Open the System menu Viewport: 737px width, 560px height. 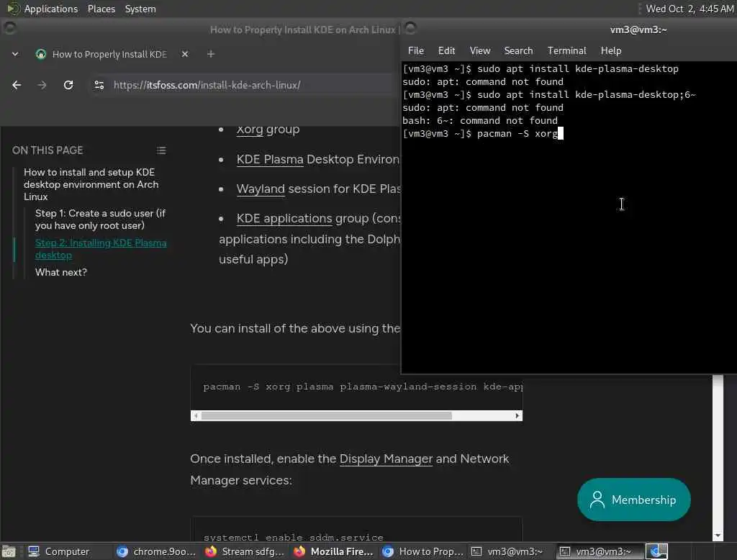(140, 9)
